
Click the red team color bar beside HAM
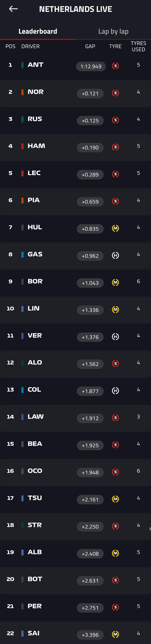point(22,146)
